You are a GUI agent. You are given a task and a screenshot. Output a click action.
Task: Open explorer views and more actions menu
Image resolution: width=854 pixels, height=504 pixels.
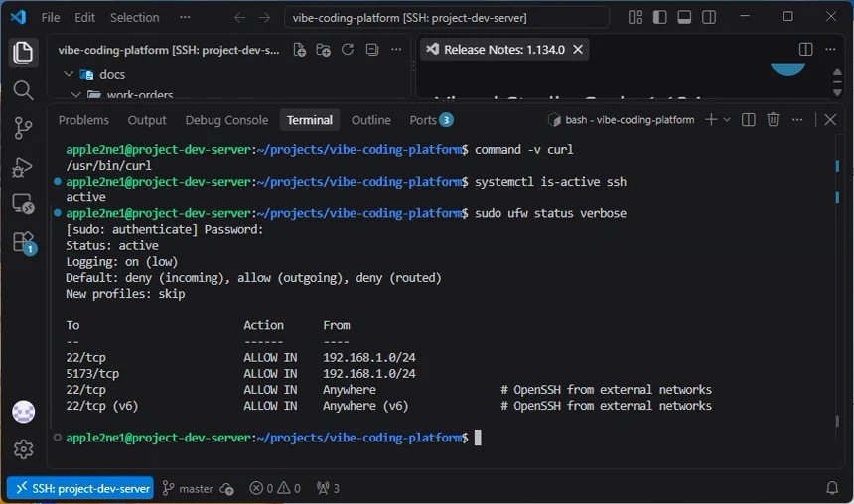(x=396, y=50)
